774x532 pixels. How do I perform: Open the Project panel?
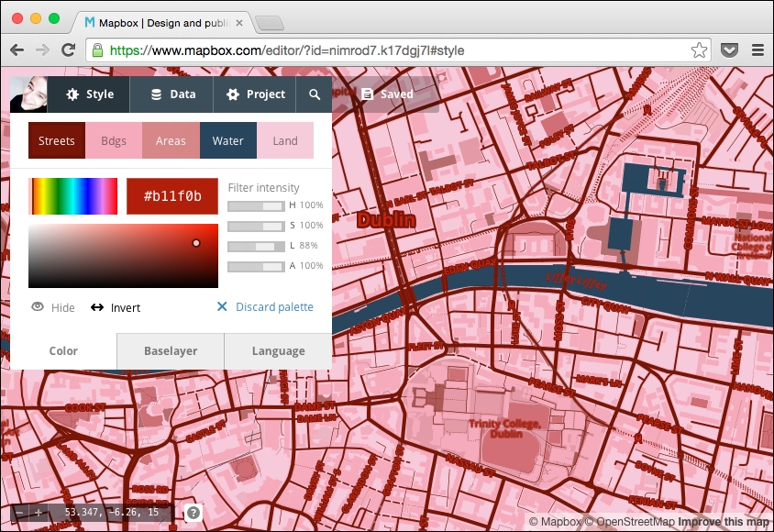click(x=254, y=94)
